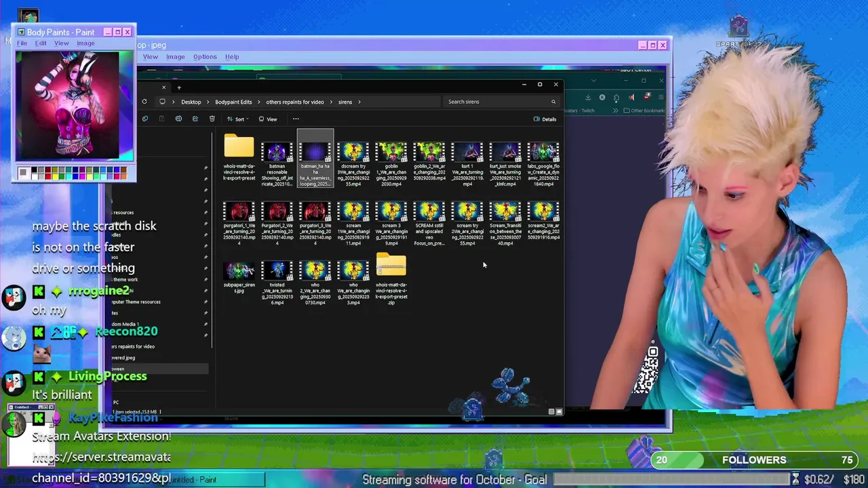
Task: Open View menu in Body Paints window
Action: (61, 43)
